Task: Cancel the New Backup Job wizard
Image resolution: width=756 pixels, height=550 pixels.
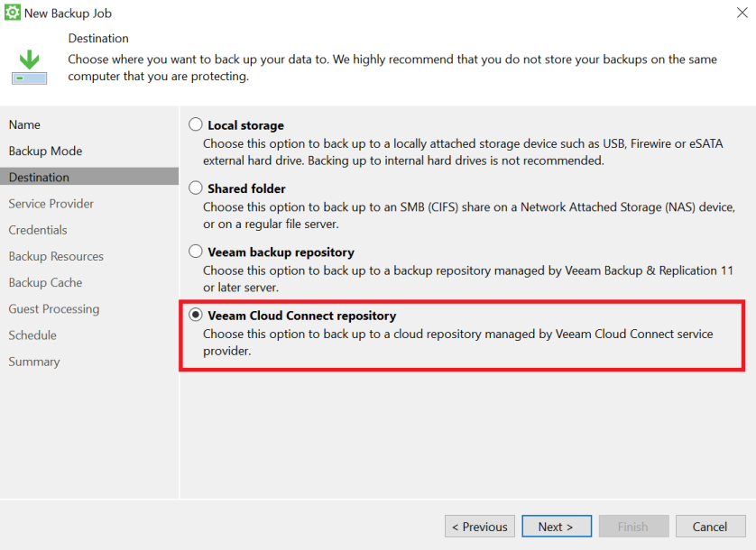Action: pos(710,527)
